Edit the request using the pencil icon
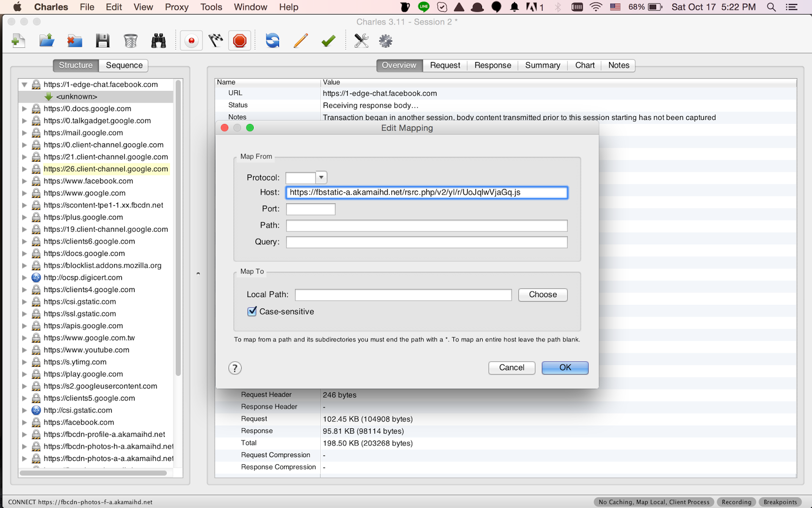The width and height of the screenshot is (812, 508). [x=300, y=41]
